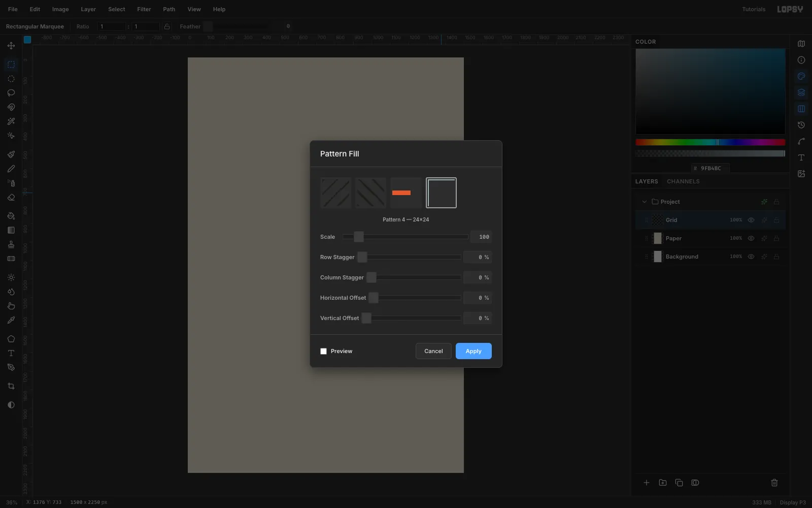Select the Eyedropper tool
The width and height of the screenshot is (812, 508).
(x=11, y=320)
